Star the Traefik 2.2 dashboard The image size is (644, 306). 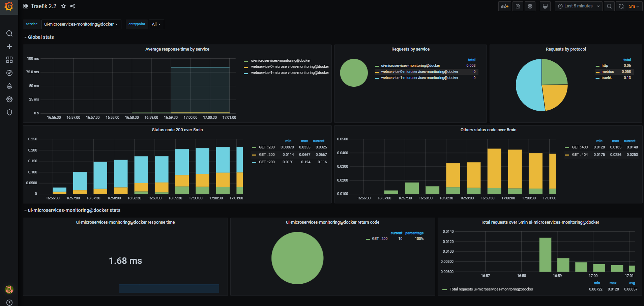pyautogui.click(x=63, y=6)
